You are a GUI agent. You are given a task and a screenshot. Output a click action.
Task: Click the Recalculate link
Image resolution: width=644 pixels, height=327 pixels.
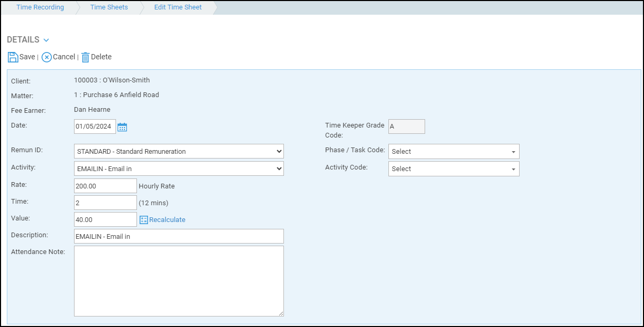pyautogui.click(x=168, y=219)
